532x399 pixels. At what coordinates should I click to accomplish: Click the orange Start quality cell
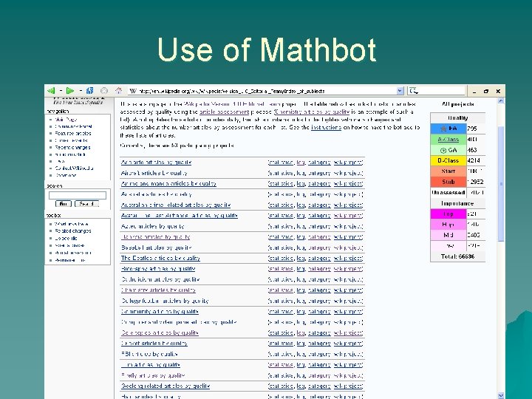pyautogui.click(x=449, y=171)
